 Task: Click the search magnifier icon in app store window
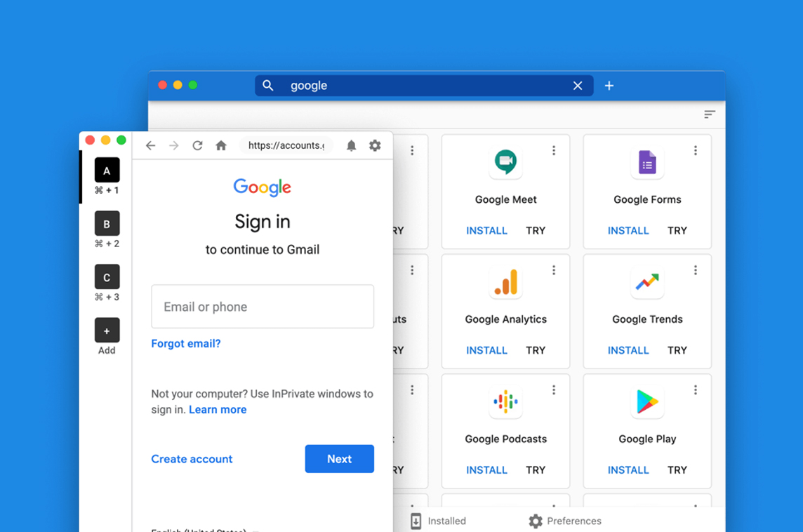(268, 86)
